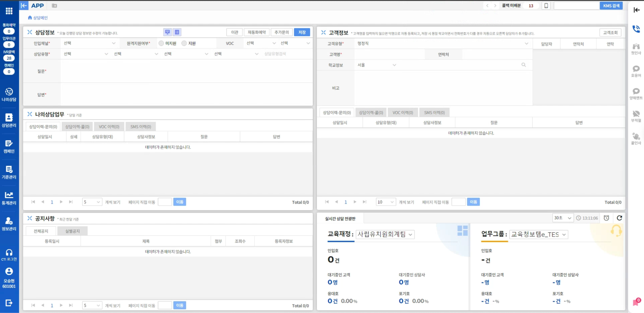Switch to VOC 이력(0) tab in 나의상담업무
This screenshot has height=313, width=644.
click(109, 126)
